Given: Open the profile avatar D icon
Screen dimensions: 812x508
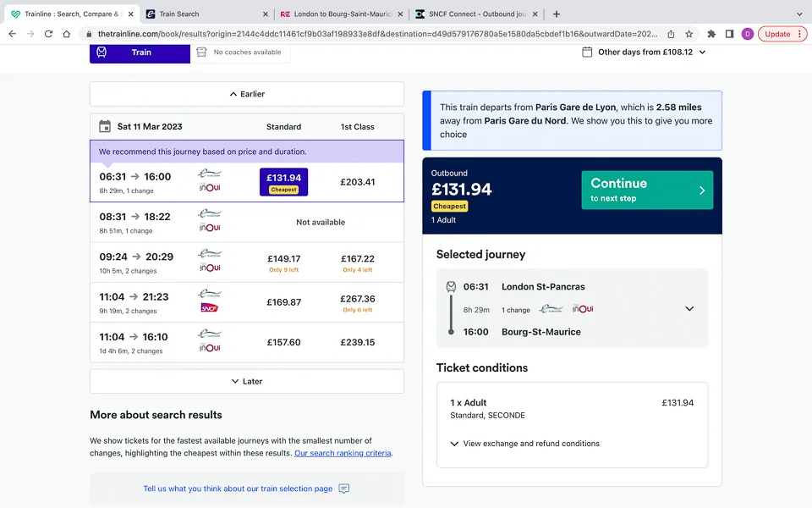Looking at the screenshot, I should (747, 34).
